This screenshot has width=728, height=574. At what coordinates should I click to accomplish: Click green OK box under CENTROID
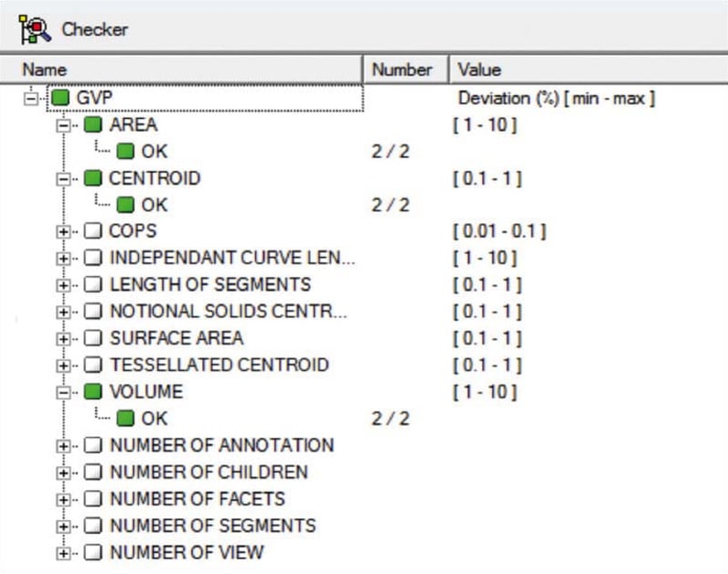tap(125, 205)
